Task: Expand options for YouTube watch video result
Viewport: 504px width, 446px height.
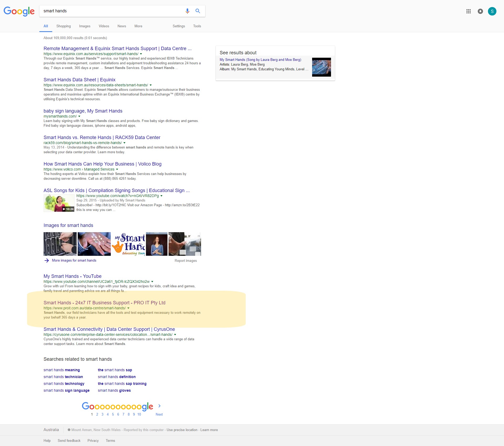Action: coord(161,196)
